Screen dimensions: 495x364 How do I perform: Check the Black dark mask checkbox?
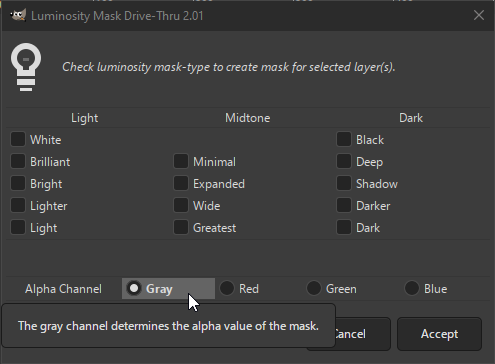tap(344, 139)
